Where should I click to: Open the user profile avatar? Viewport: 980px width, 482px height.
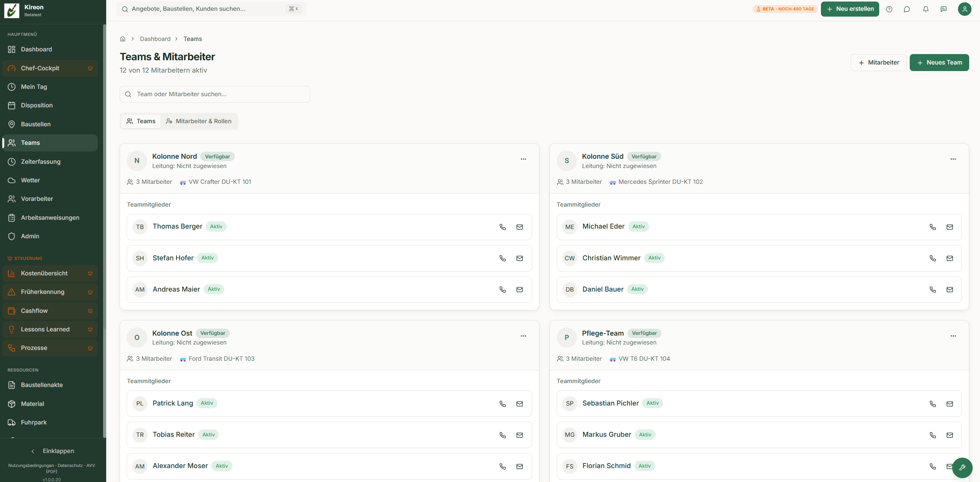(x=964, y=9)
